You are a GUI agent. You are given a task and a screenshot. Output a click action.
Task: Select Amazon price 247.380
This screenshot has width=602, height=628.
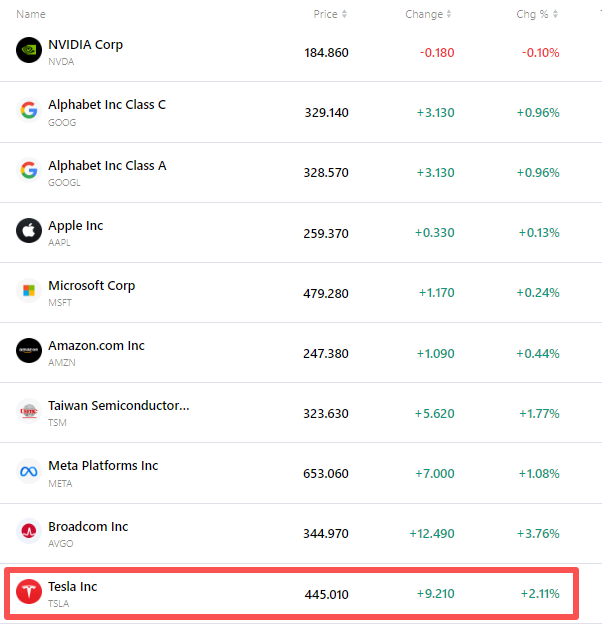326,354
